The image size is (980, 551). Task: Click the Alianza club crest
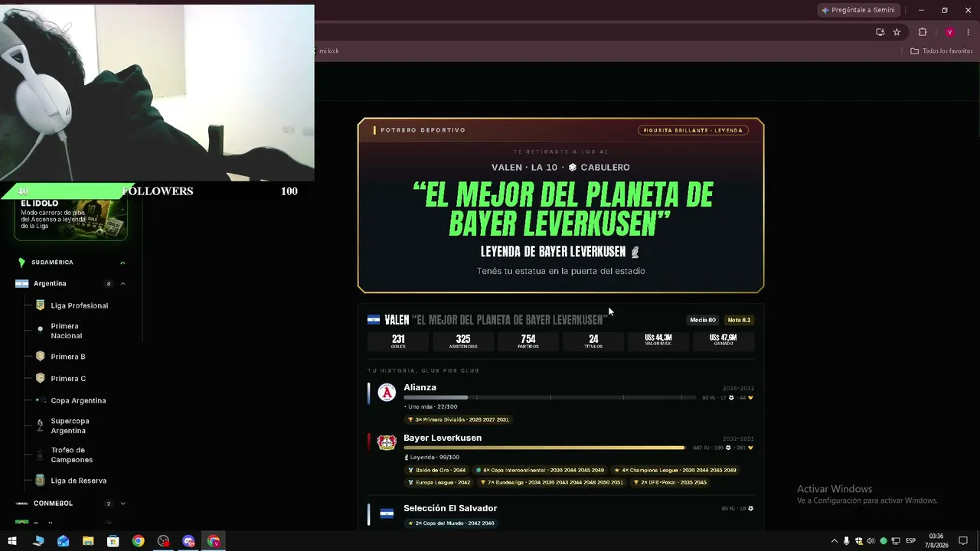(387, 393)
